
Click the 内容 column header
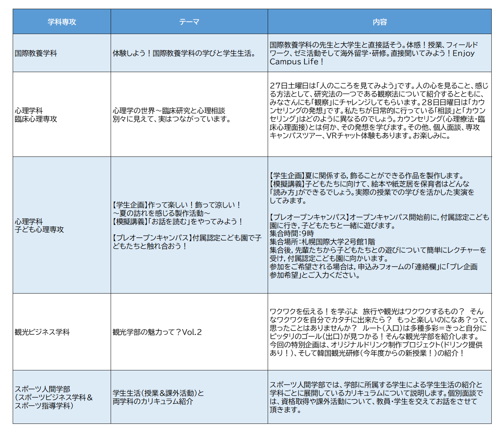(379, 22)
